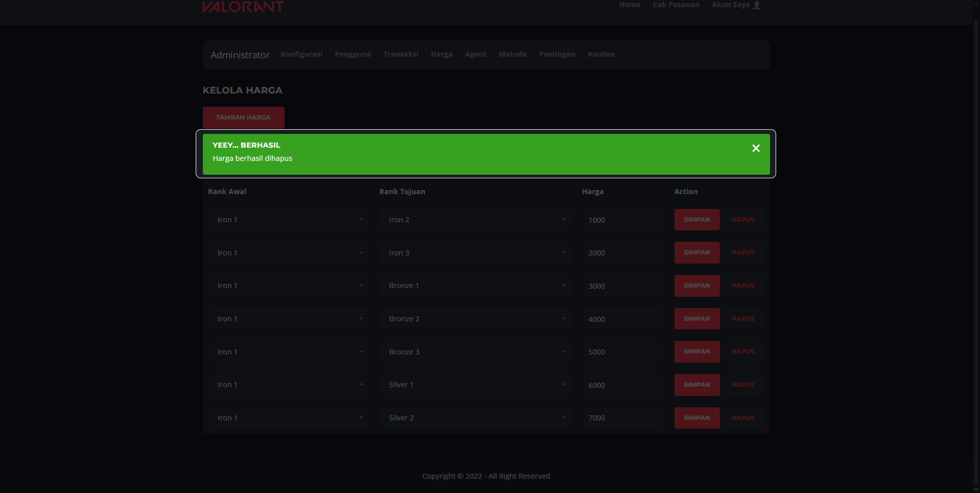
Task: Expand Rank Awal dropdown in Bronze 1 row
Action: 288,286
